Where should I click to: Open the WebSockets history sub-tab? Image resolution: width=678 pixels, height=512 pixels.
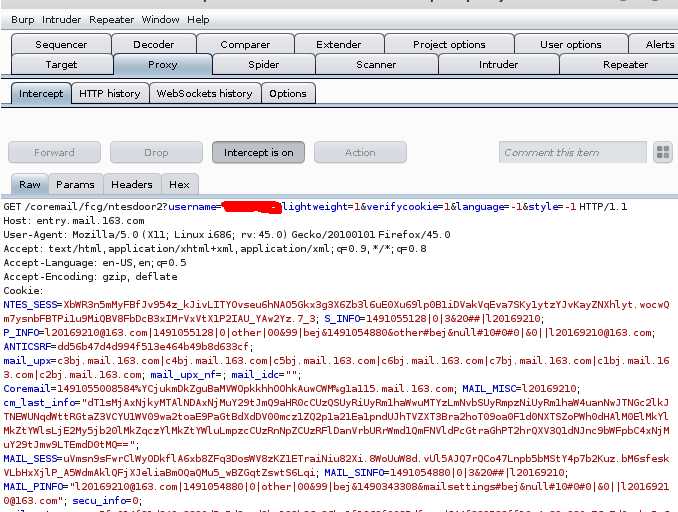(205, 93)
